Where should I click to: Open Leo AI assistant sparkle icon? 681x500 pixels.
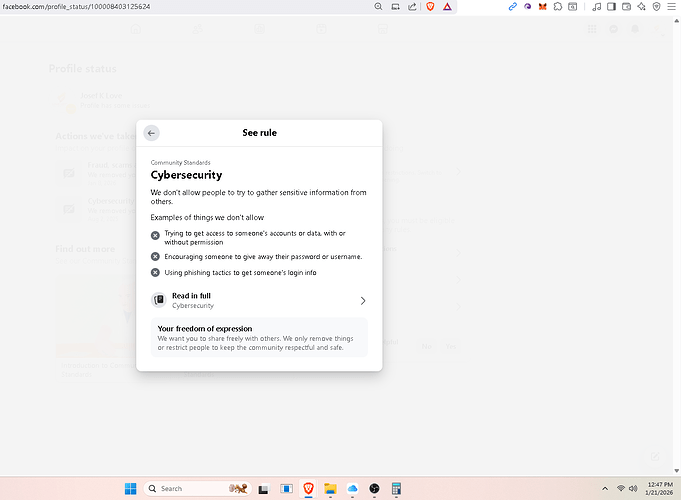click(642, 6)
